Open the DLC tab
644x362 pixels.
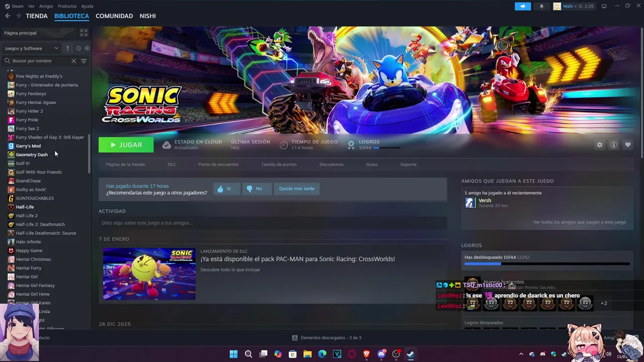(172, 164)
